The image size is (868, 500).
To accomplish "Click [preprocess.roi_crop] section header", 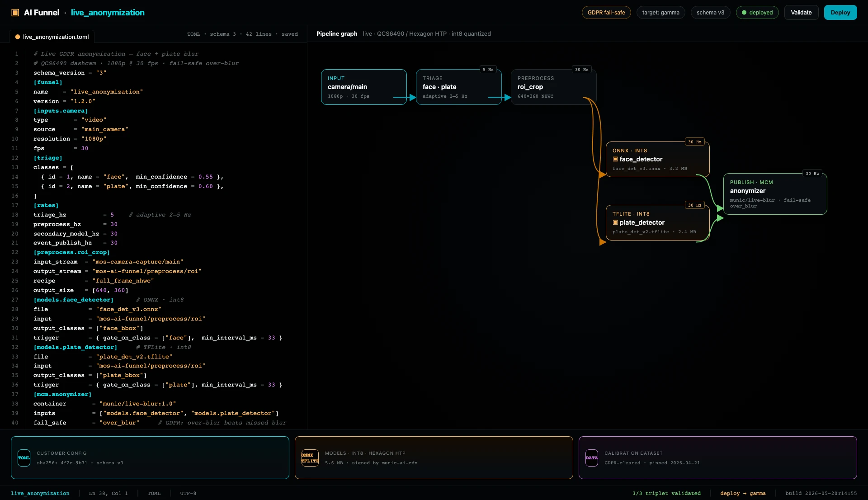I will (x=71, y=252).
